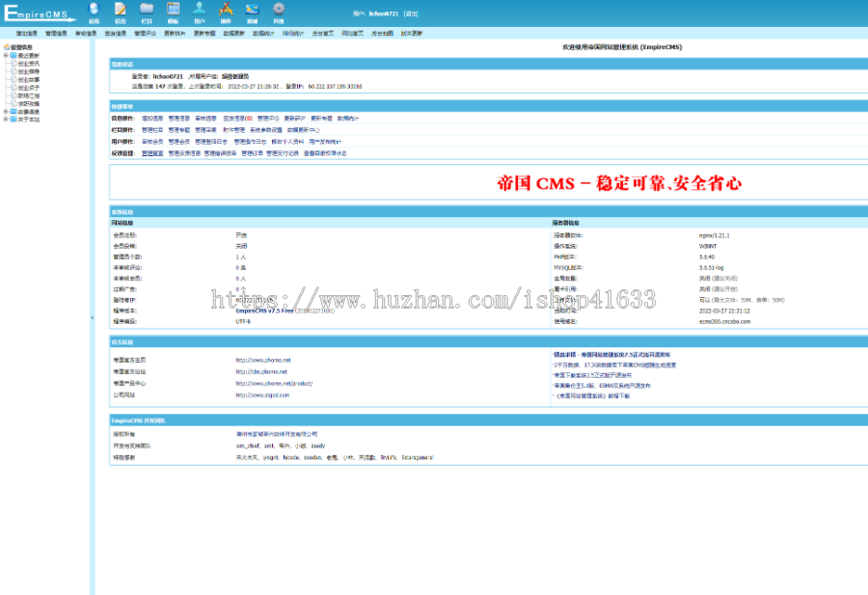Click 数据更新中心 quick menu link
Screen dimensions: 868x595
pyautogui.click(x=304, y=130)
